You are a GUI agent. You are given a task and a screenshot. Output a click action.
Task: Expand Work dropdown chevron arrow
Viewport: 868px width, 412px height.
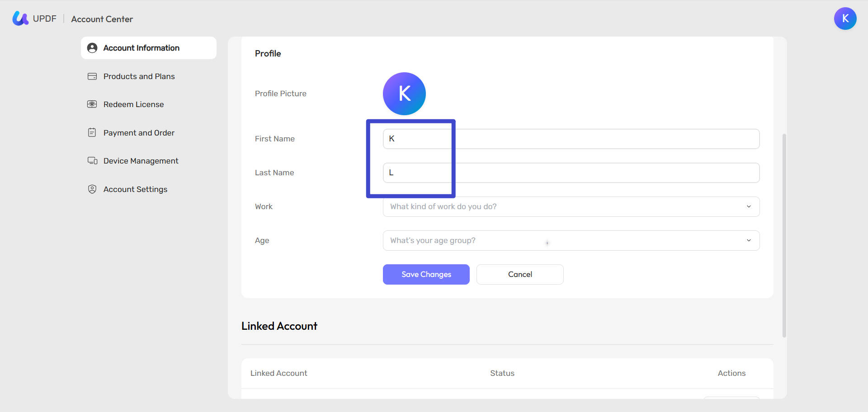tap(749, 206)
